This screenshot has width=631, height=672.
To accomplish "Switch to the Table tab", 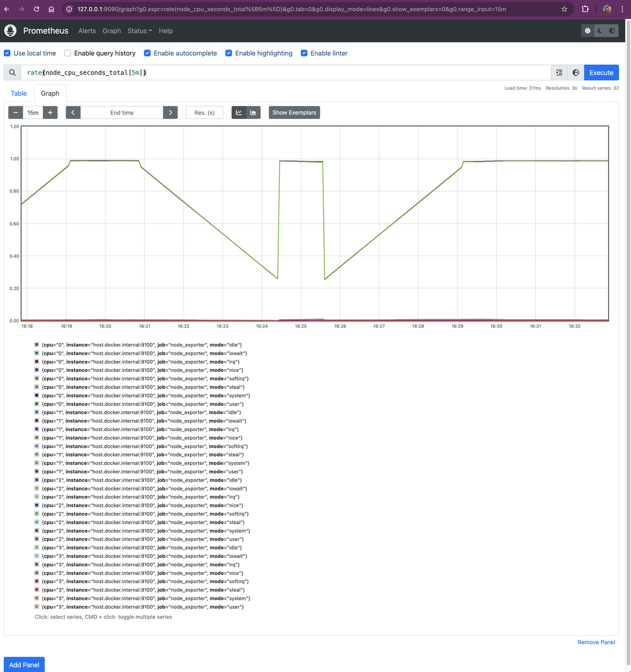I will (x=19, y=93).
